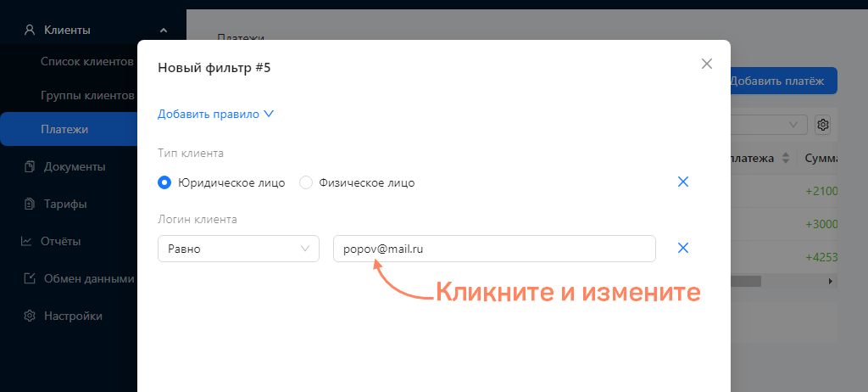Open the Документы section

75,166
